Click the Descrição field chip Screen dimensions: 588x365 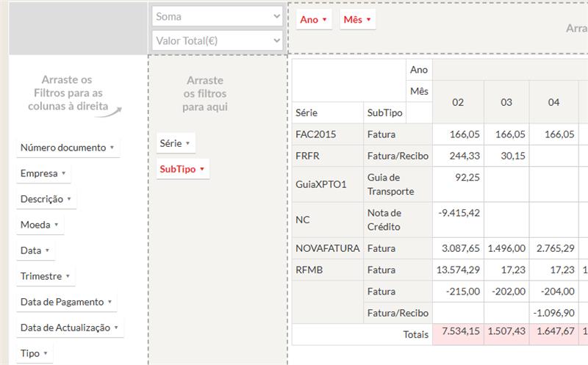coord(46,199)
